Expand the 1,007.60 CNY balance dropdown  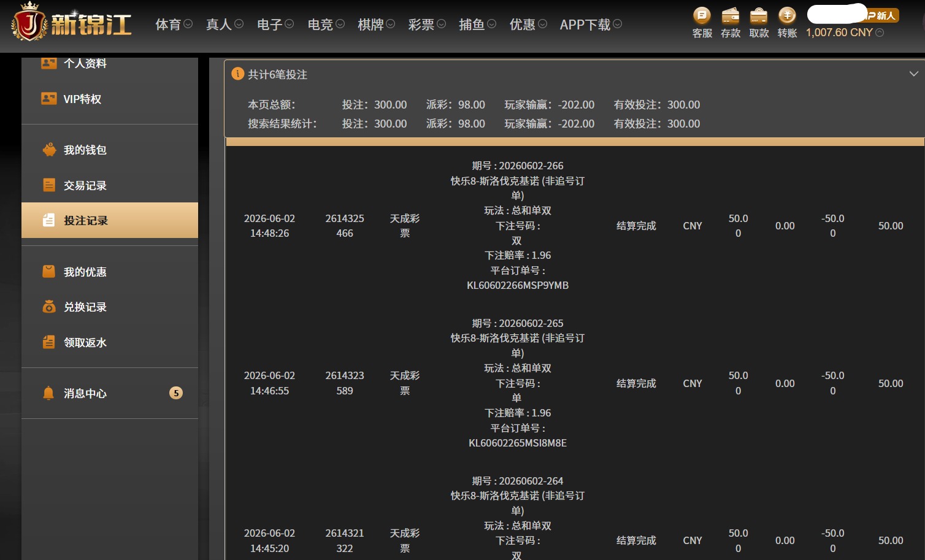click(880, 33)
